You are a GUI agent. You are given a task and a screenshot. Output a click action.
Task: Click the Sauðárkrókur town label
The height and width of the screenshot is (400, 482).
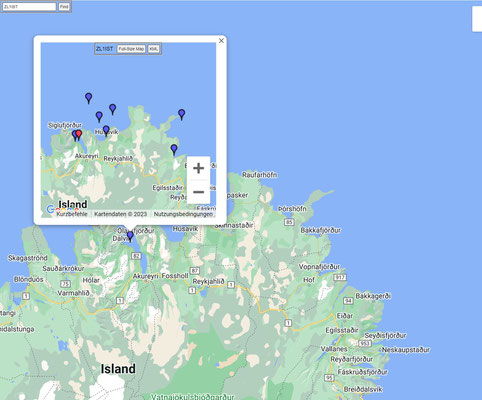pyautogui.click(x=63, y=269)
